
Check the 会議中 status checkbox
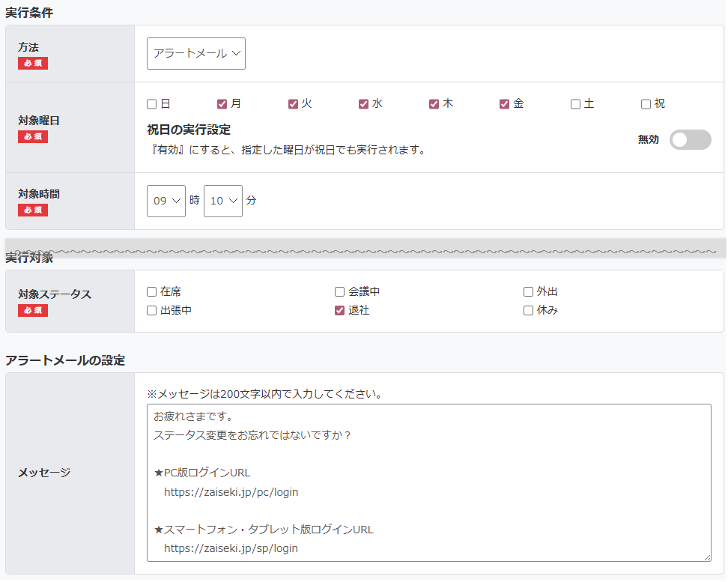[340, 292]
